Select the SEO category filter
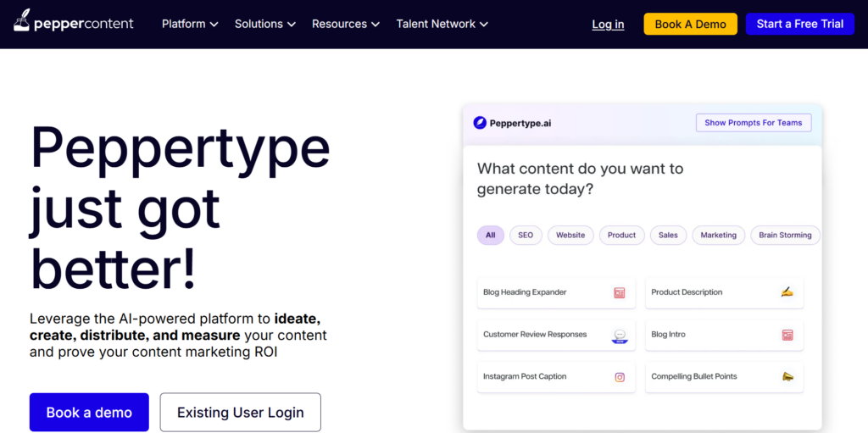The width and height of the screenshot is (868, 433). [x=526, y=236]
